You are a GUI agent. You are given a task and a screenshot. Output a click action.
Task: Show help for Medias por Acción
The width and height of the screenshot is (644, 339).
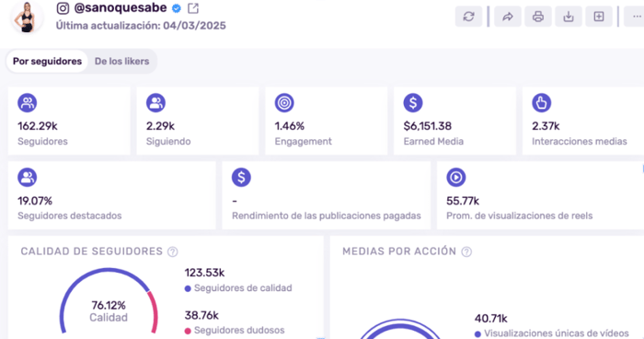[x=466, y=251]
